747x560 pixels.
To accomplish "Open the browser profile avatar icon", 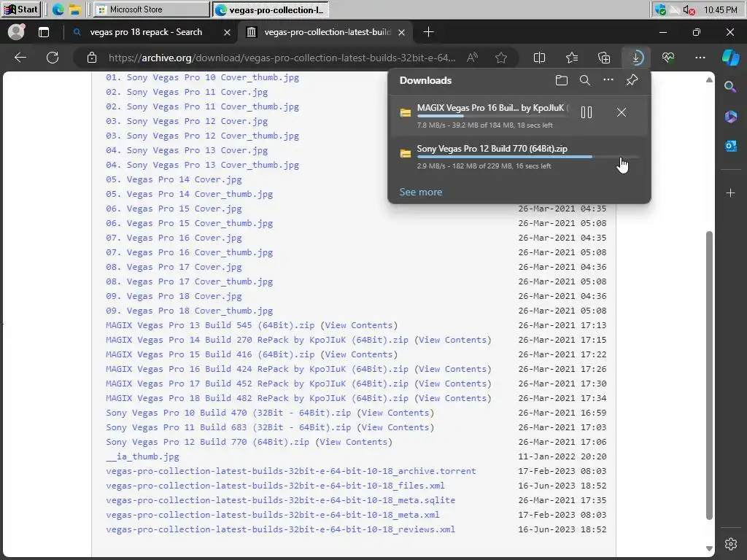I will click(x=16, y=32).
